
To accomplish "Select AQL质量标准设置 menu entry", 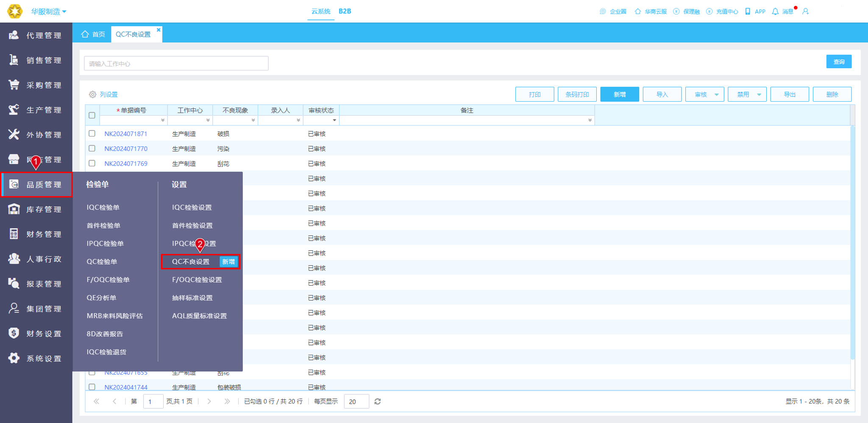I will [x=199, y=316].
